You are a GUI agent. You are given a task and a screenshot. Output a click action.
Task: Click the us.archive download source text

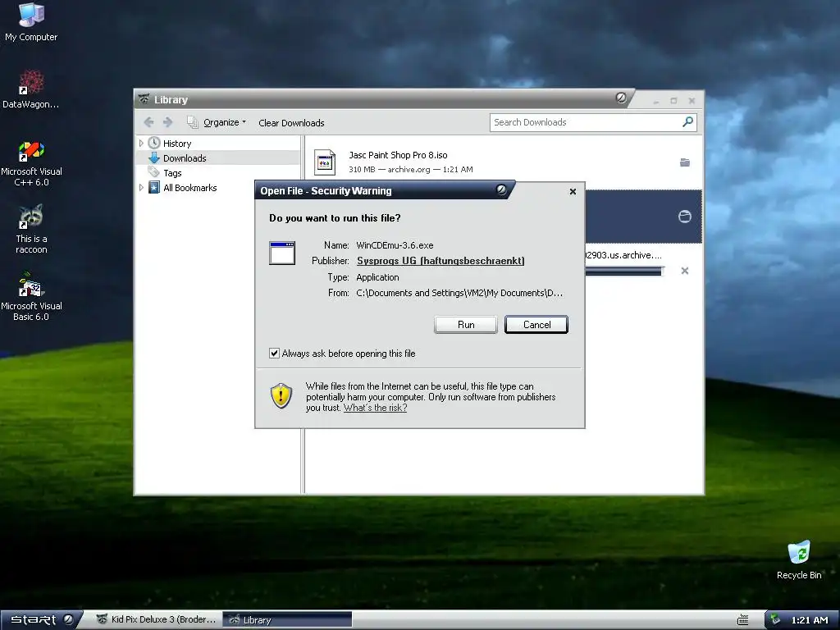(623, 255)
